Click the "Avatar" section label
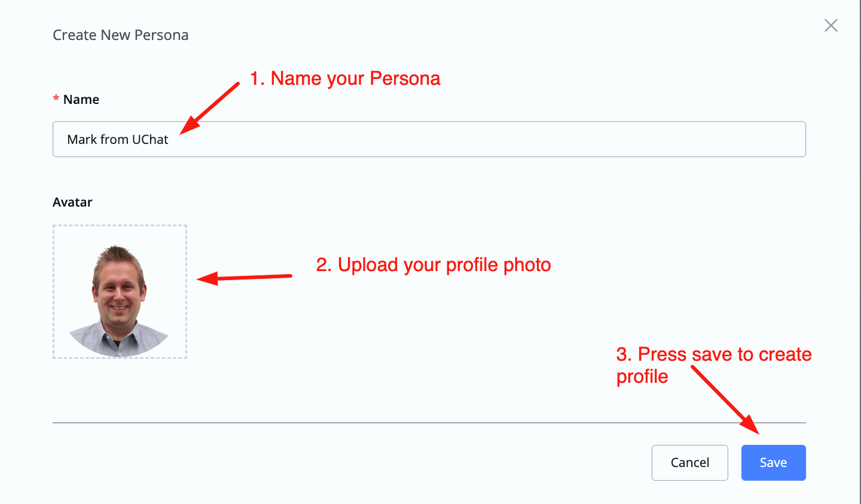This screenshot has width=861, height=504. tap(73, 202)
